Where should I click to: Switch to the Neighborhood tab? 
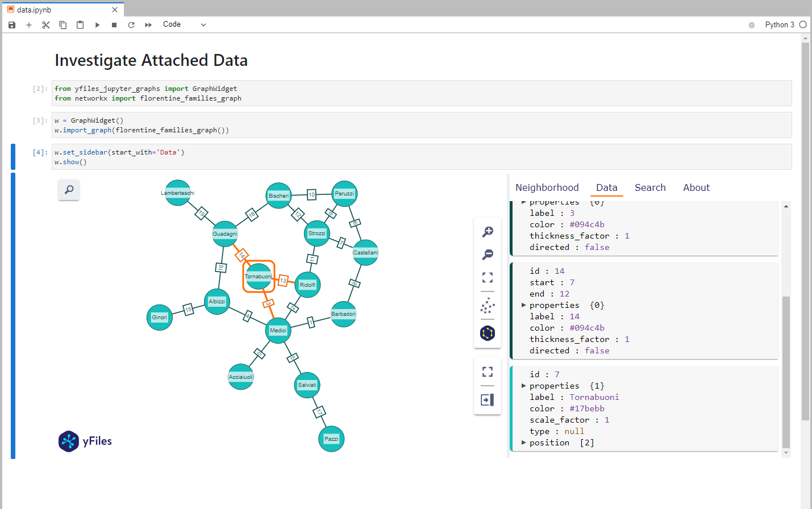click(547, 187)
